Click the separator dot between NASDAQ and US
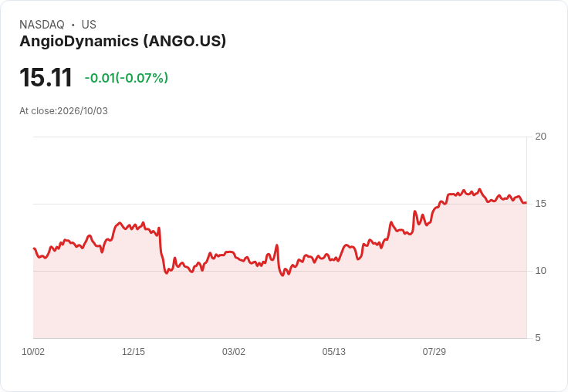This screenshot has height=392, width=568. [73, 25]
